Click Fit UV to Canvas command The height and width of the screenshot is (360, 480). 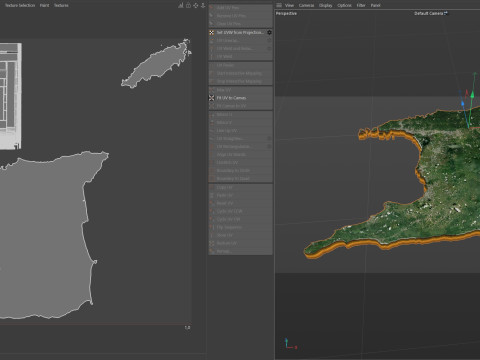pyautogui.click(x=240, y=98)
